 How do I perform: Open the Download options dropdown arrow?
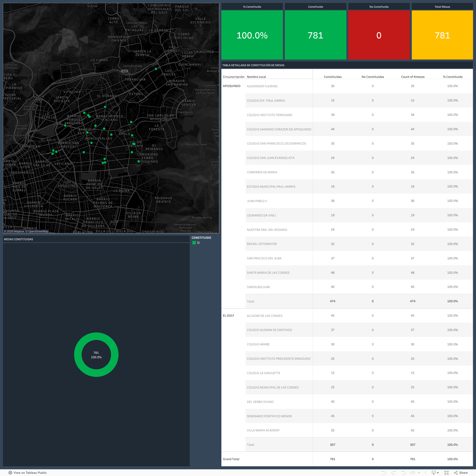coord(438,473)
